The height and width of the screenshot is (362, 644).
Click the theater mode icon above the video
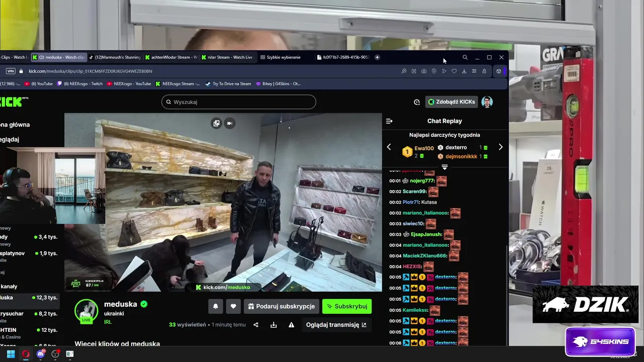tap(216, 123)
